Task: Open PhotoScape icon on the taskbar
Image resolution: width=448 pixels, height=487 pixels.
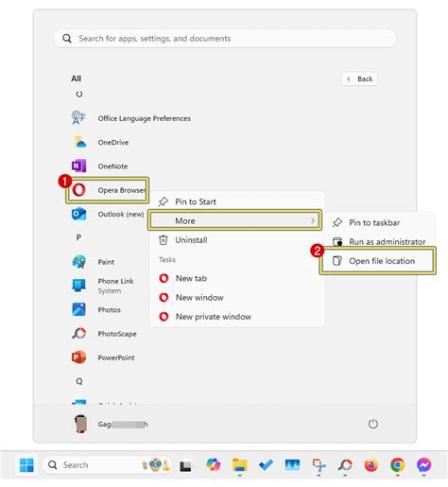Action: (x=345, y=465)
